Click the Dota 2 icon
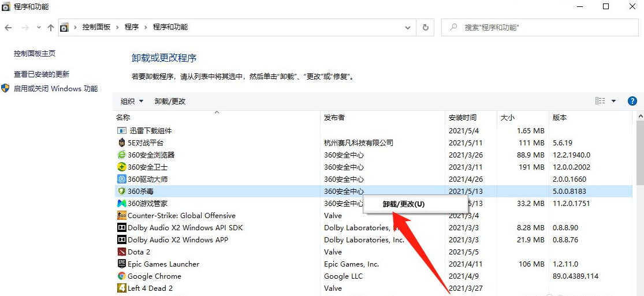Screen dimensions: 644x296 click(x=121, y=252)
